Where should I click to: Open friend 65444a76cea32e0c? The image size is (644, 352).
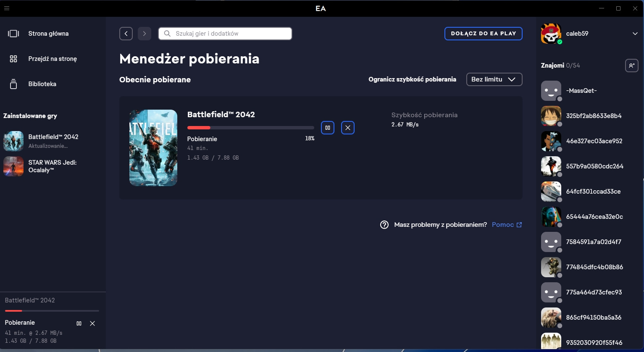pos(590,217)
